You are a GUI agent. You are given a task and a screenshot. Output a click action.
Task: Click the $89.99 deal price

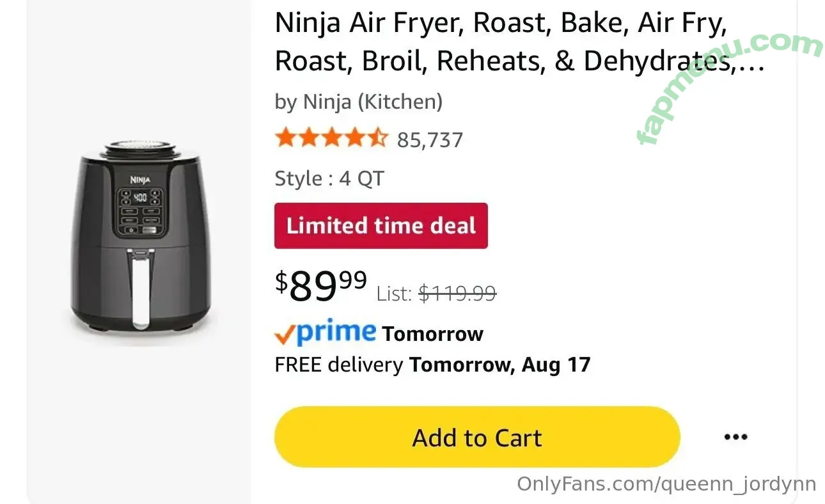coord(321,285)
